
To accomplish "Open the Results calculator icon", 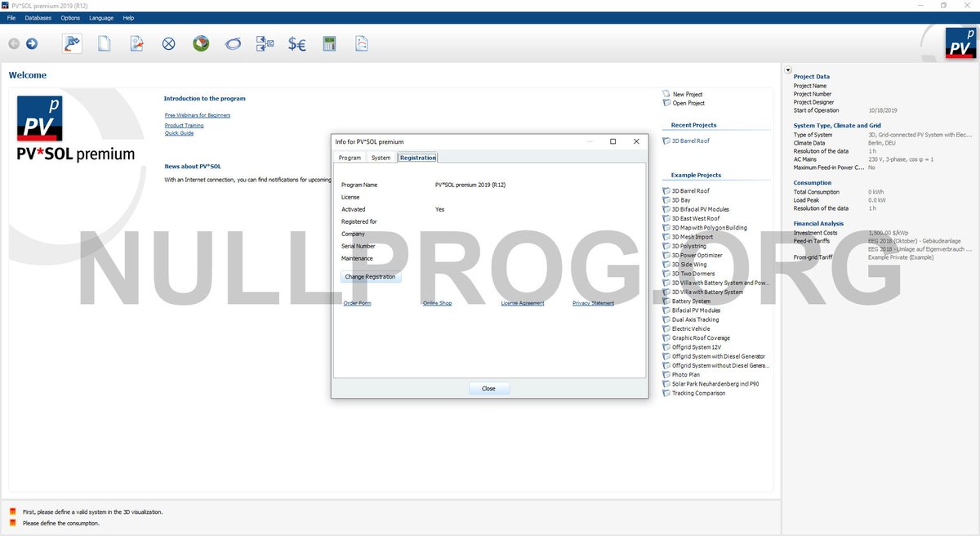I will tap(330, 44).
